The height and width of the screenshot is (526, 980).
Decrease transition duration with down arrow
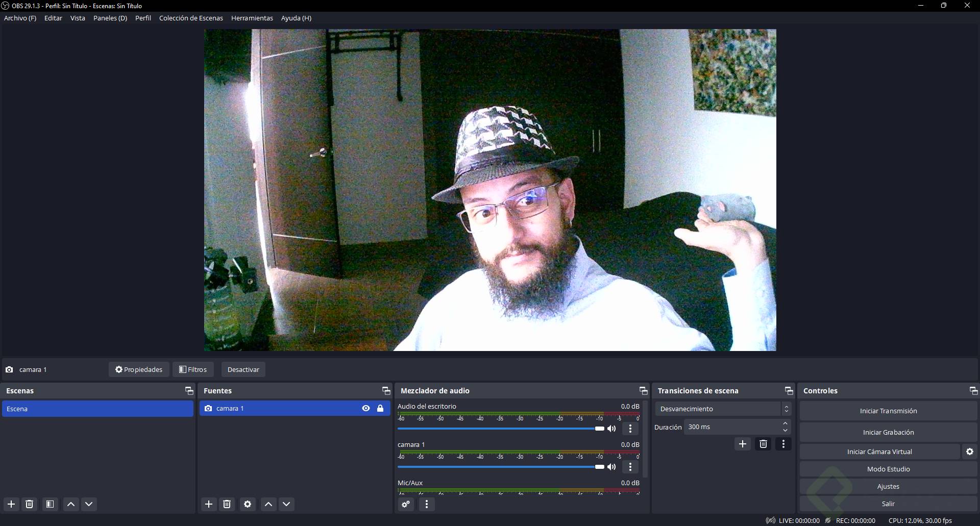[786, 431]
